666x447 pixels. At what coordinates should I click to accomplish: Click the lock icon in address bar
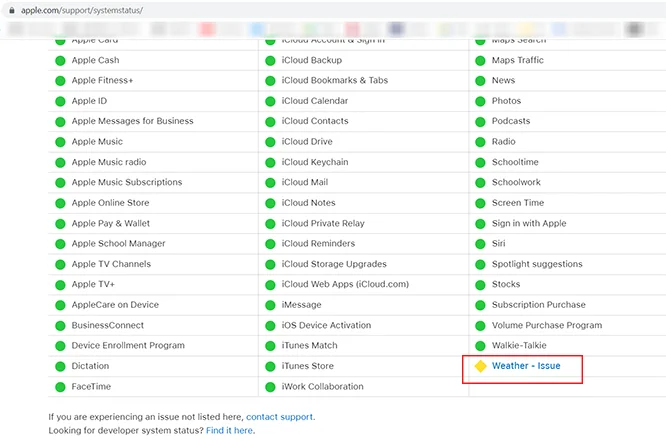(12, 10)
